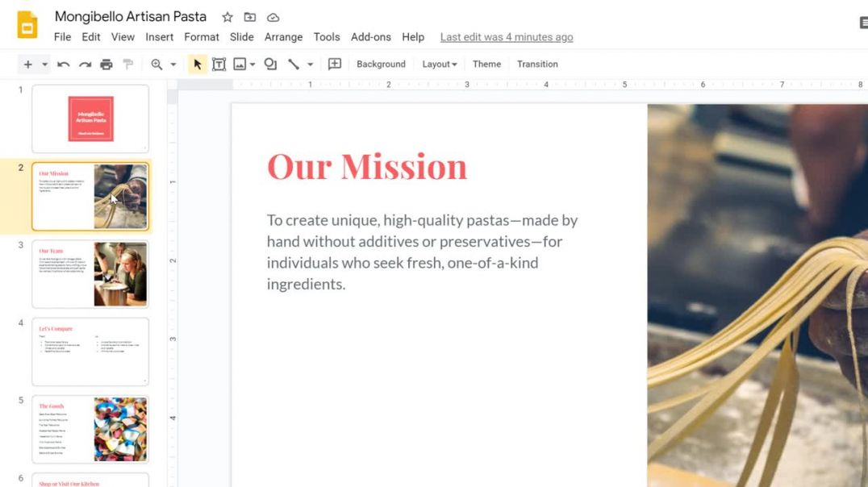The image size is (868, 487).
Task: Select the pasta photo on the slide
Action: tap(757, 296)
